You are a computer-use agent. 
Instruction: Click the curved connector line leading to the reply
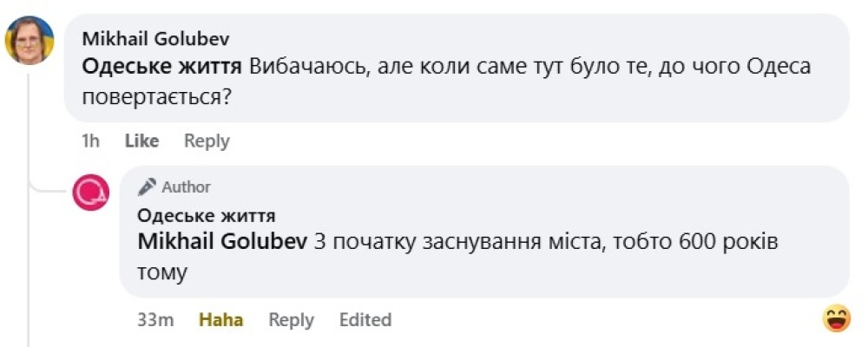pyautogui.click(x=42, y=187)
